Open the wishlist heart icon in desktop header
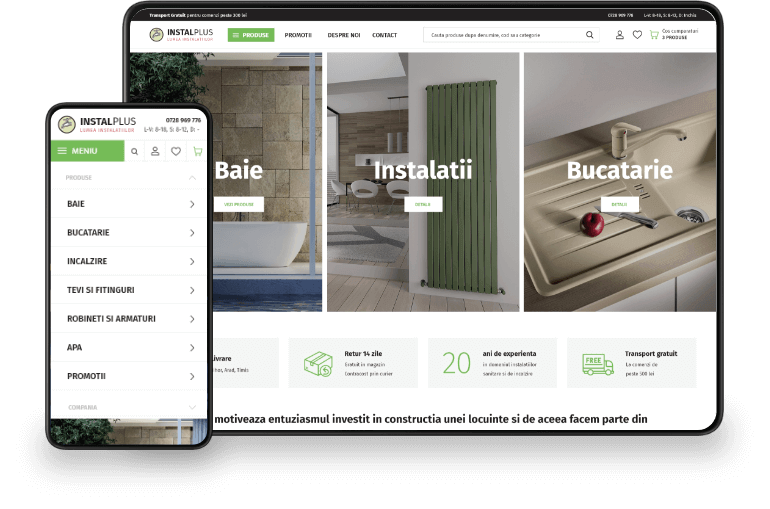 [637, 35]
